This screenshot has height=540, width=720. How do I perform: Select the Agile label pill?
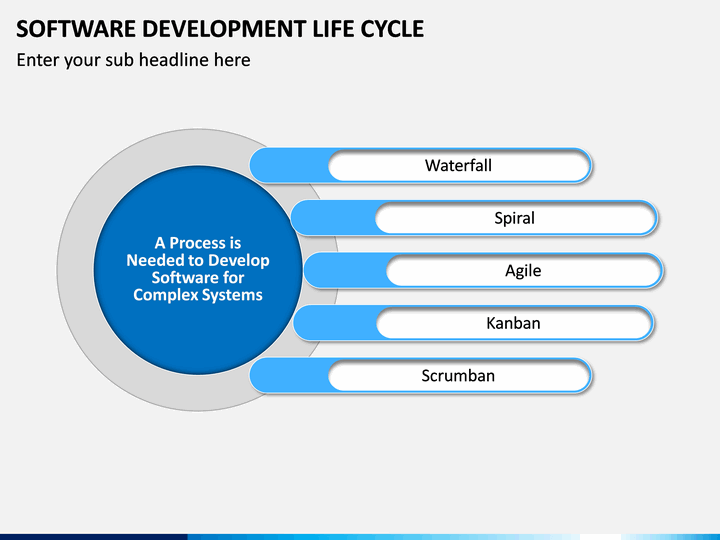(523, 271)
